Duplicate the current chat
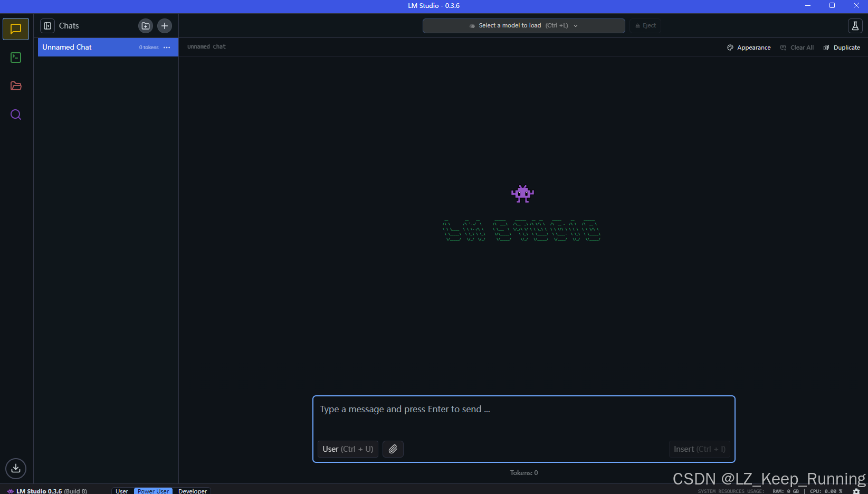The image size is (868, 494). coord(842,47)
